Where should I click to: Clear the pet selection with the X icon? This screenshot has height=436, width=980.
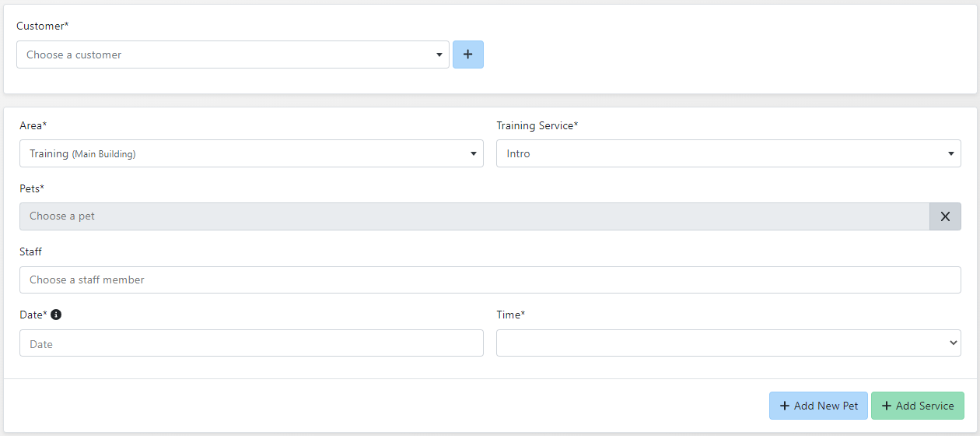[x=945, y=216]
